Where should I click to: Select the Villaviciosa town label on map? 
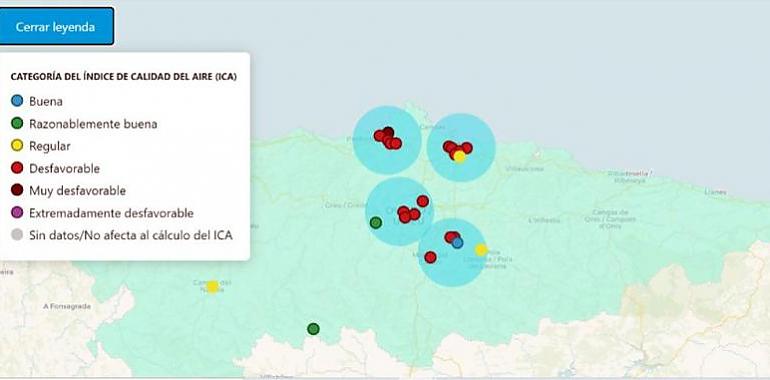click(525, 168)
